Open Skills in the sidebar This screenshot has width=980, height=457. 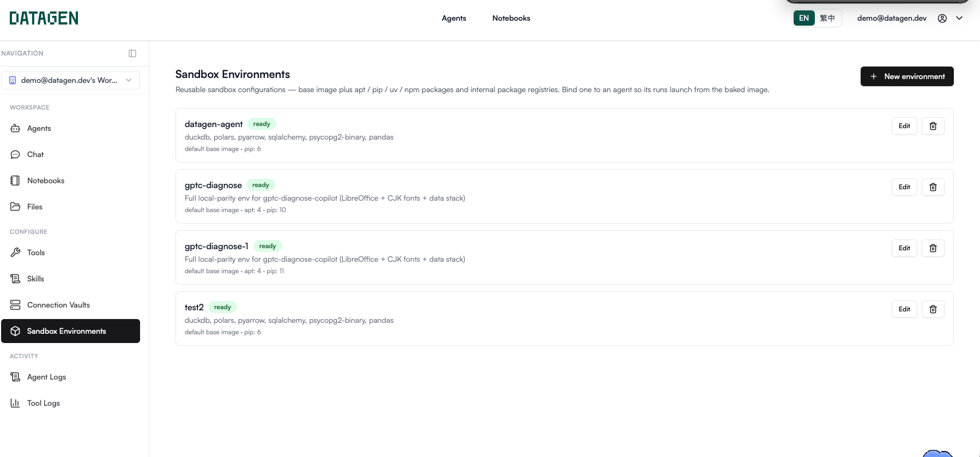[x=70, y=279]
